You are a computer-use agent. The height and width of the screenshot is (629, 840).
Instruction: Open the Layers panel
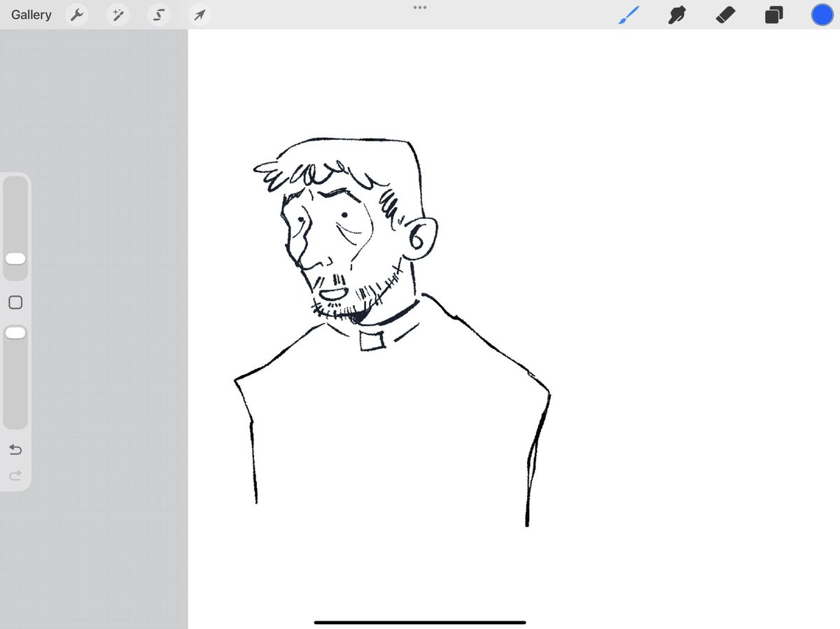click(773, 15)
